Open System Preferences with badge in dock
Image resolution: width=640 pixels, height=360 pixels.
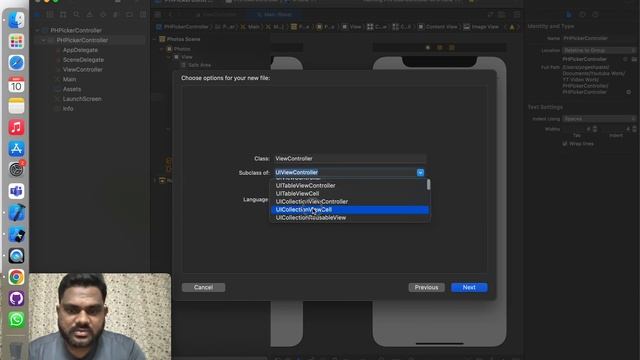coord(16,170)
